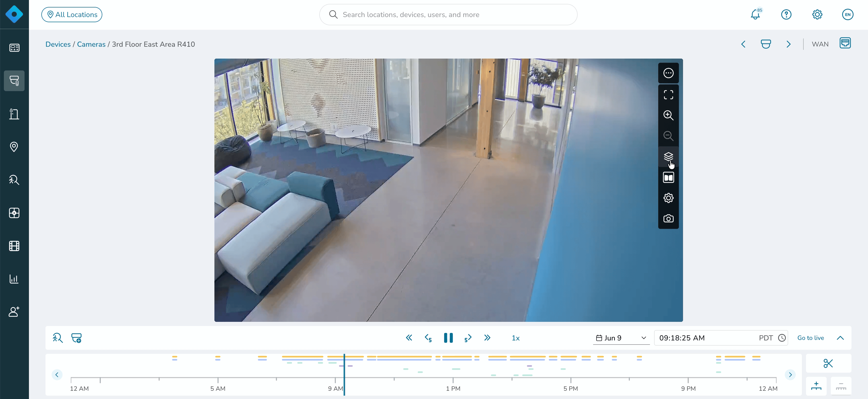Click the camera dome icon in header
The width and height of the screenshot is (868, 399).
click(x=765, y=44)
